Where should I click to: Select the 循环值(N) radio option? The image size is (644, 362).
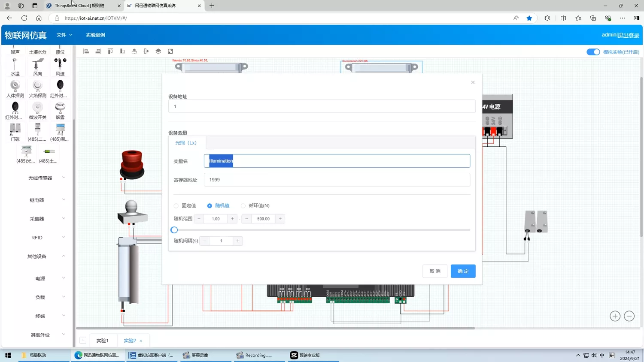pyautogui.click(x=243, y=206)
